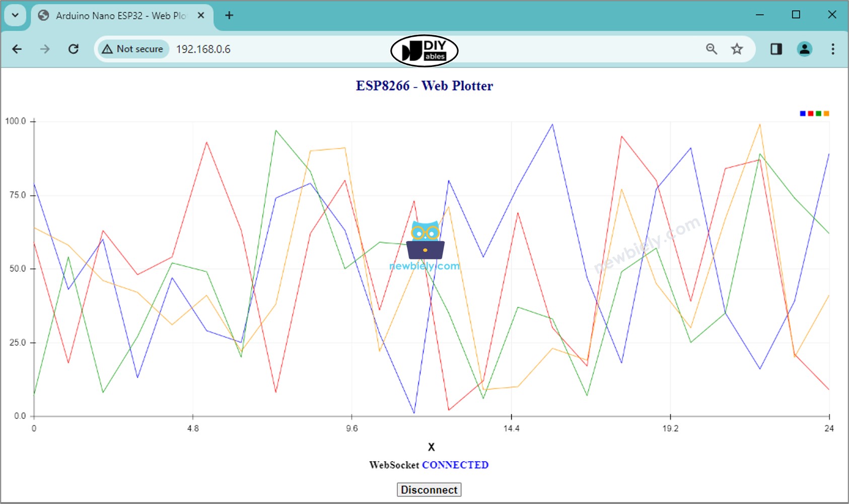Open the Chrome menu via three-dot icon
Screen dimensions: 849x504
(833, 49)
